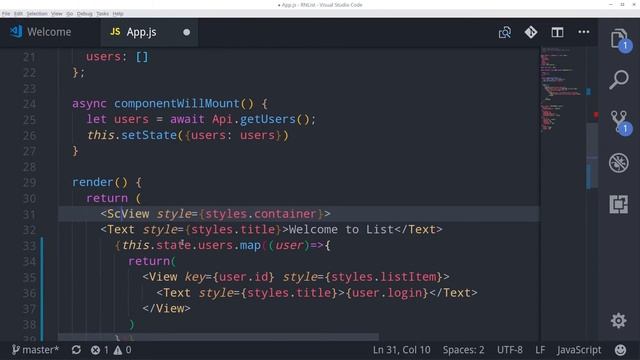Open the Selection menu

pos(37,13)
